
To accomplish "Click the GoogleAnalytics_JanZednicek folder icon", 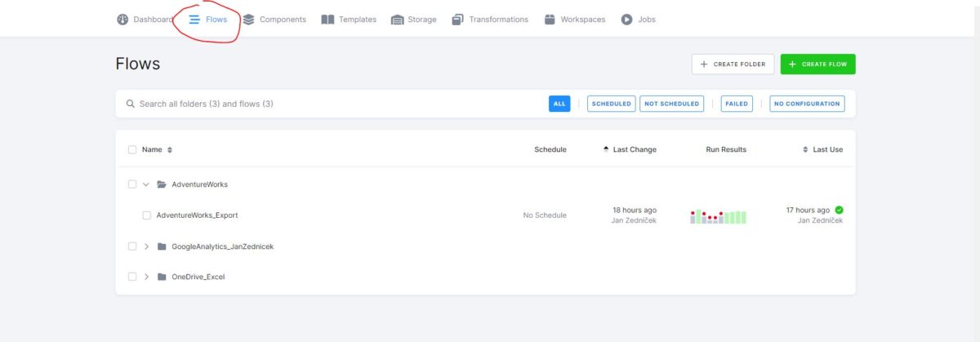I will (162, 247).
